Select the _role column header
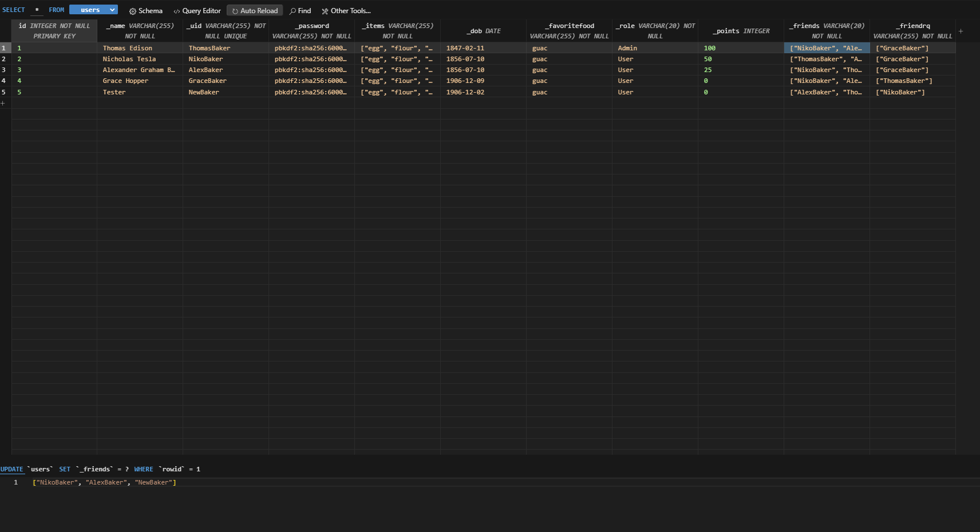Viewport: 980px width, 532px height. pyautogui.click(x=655, y=31)
